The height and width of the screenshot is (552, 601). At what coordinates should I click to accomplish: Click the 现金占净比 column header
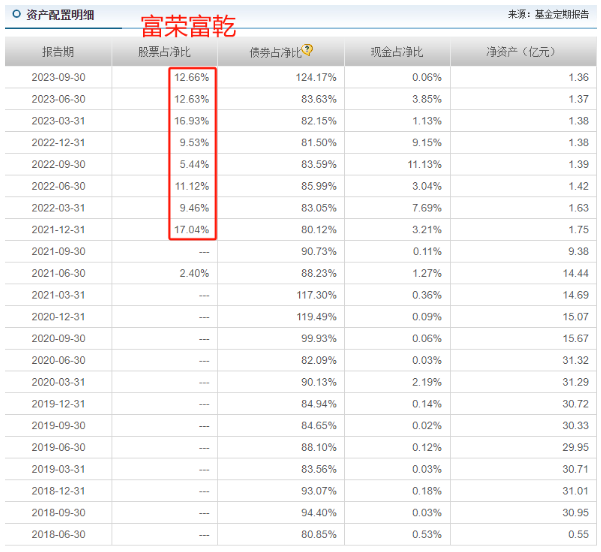(397, 52)
